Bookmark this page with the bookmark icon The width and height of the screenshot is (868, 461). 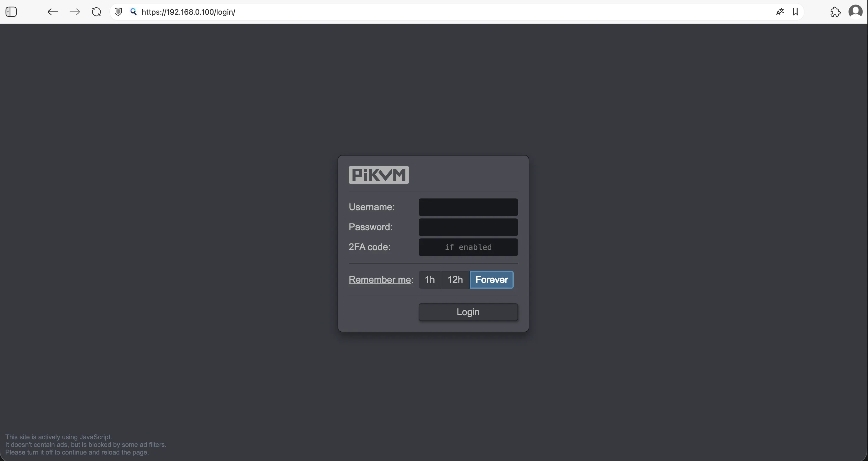pos(796,12)
